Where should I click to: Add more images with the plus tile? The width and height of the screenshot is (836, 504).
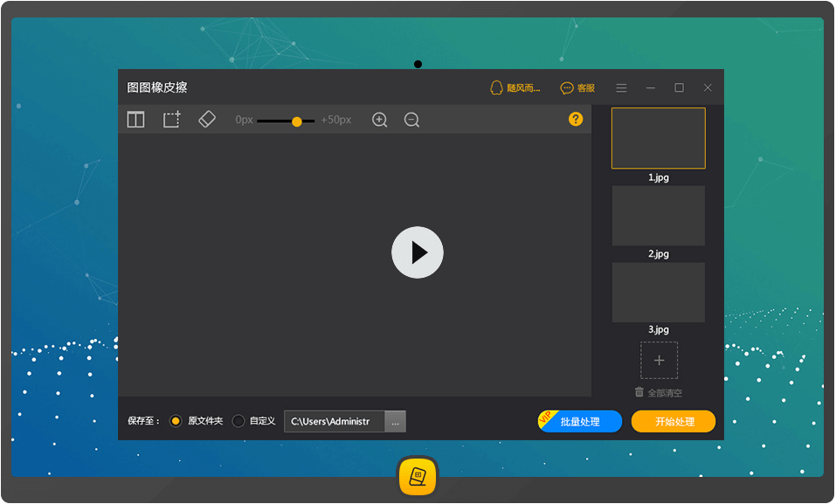click(658, 360)
